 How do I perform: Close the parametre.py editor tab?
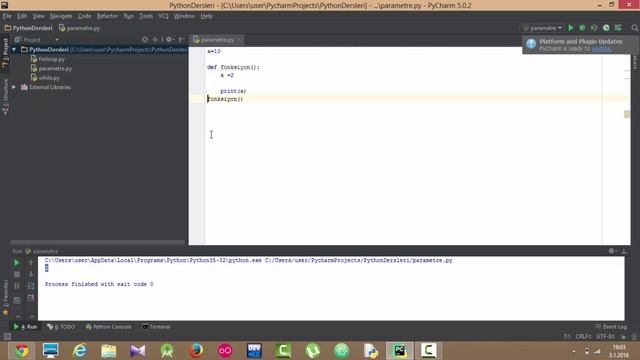(x=239, y=40)
